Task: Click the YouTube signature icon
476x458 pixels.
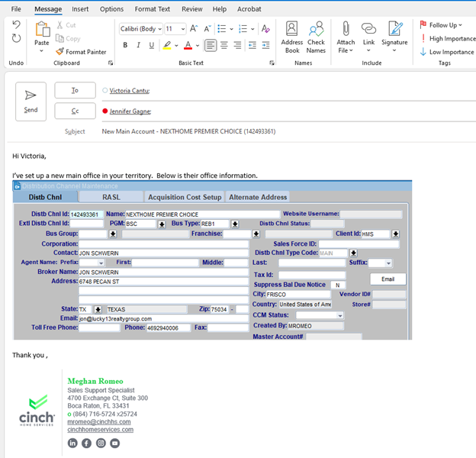Action: coord(114,443)
